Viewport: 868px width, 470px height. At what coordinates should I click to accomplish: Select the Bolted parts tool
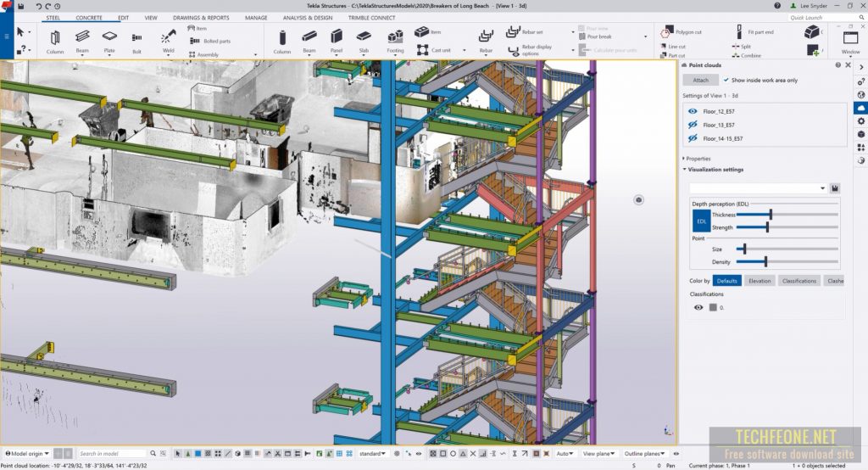click(210, 41)
